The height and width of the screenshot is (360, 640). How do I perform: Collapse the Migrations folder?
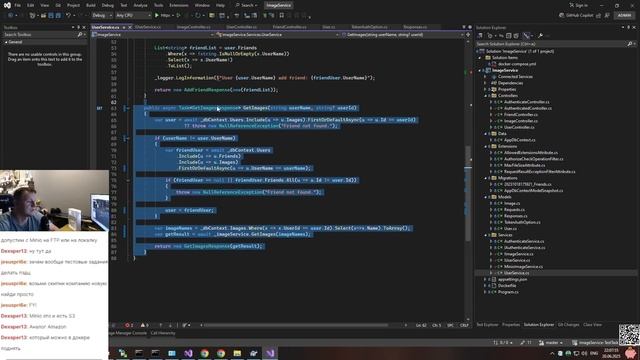(x=486, y=178)
